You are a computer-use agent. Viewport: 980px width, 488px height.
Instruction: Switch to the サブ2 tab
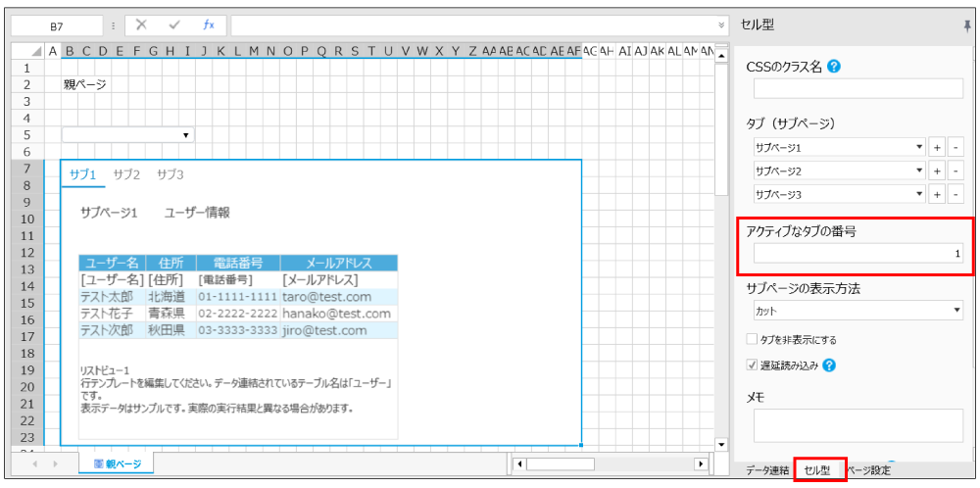(x=126, y=174)
